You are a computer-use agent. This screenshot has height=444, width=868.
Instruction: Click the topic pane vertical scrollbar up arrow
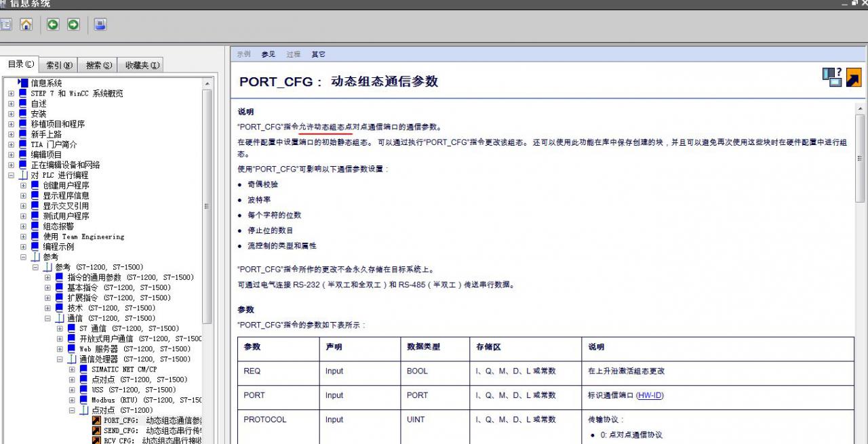pyautogui.click(x=861, y=108)
